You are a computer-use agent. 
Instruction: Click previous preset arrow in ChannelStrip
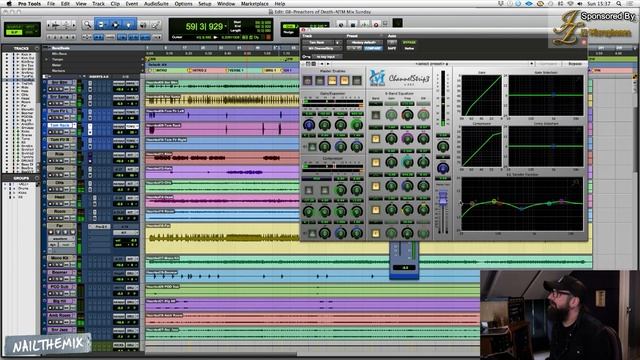click(322, 64)
